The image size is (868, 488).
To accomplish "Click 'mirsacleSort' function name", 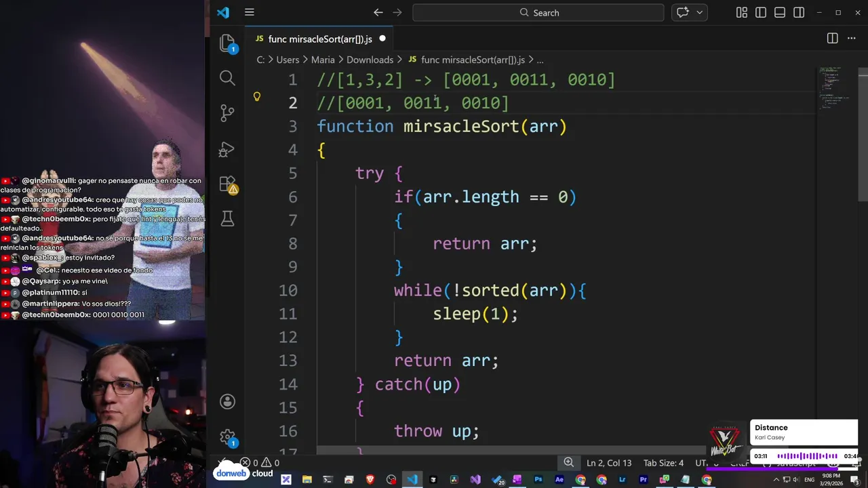I will click(461, 126).
